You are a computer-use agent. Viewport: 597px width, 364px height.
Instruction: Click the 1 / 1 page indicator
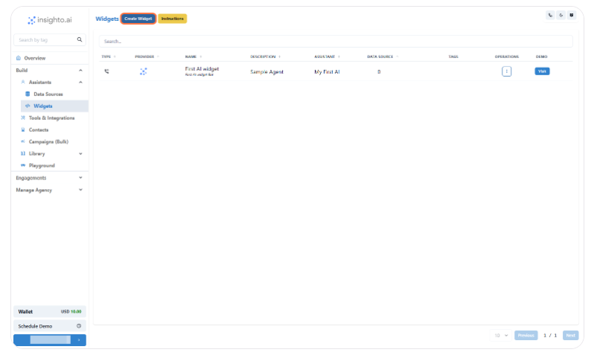tap(550, 336)
